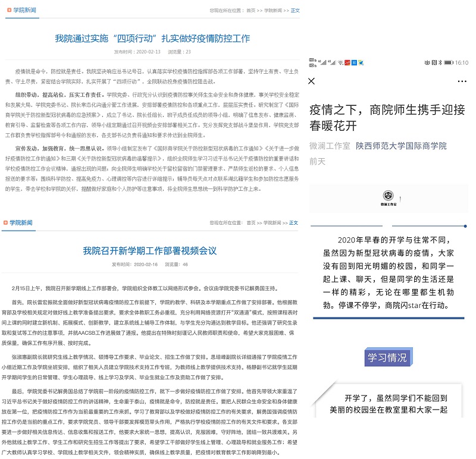Click 首页 in the top breadcrumb
The width and height of the screenshot is (476, 459).
point(252,11)
